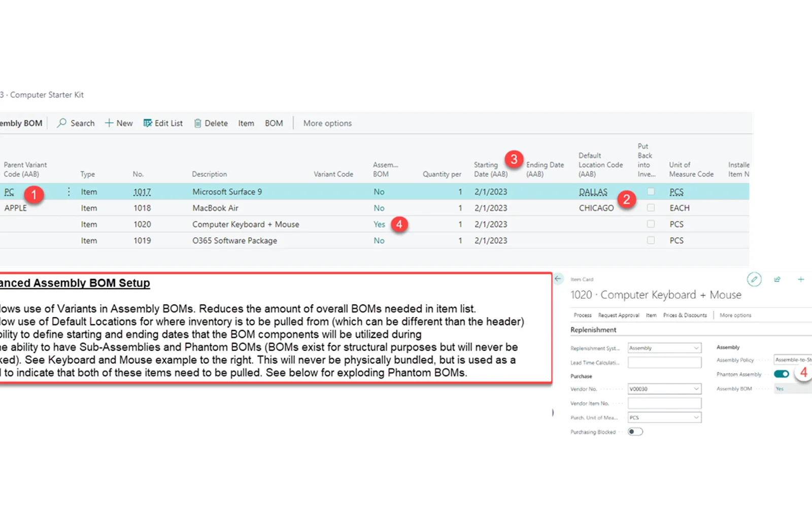Image resolution: width=812 pixels, height=508 pixels.
Task: Click the Assembly BOM No link for MacBook Air
Action: tap(379, 208)
